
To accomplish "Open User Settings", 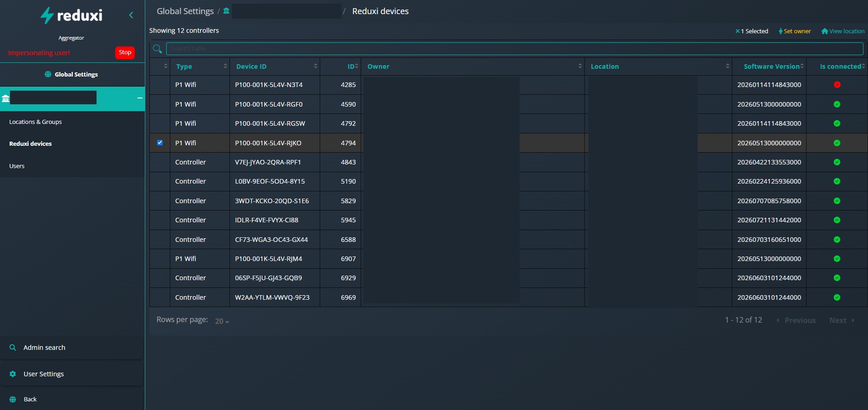I will tap(44, 374).
